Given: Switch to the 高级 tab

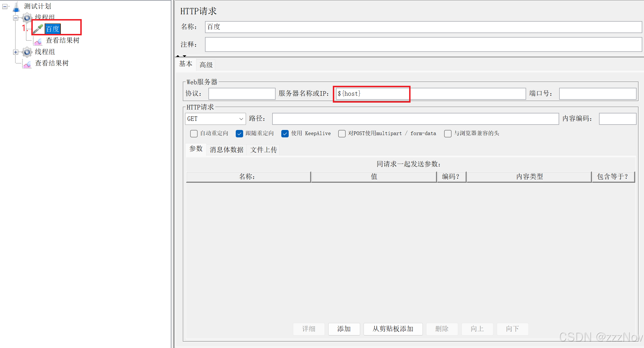Looking at the screenshot, I should [x=206, y=65].
